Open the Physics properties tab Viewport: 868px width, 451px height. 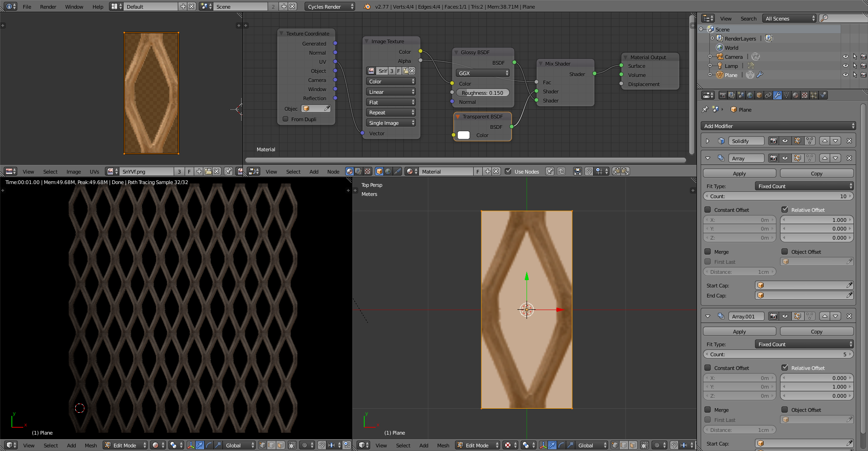pos(823,95)
